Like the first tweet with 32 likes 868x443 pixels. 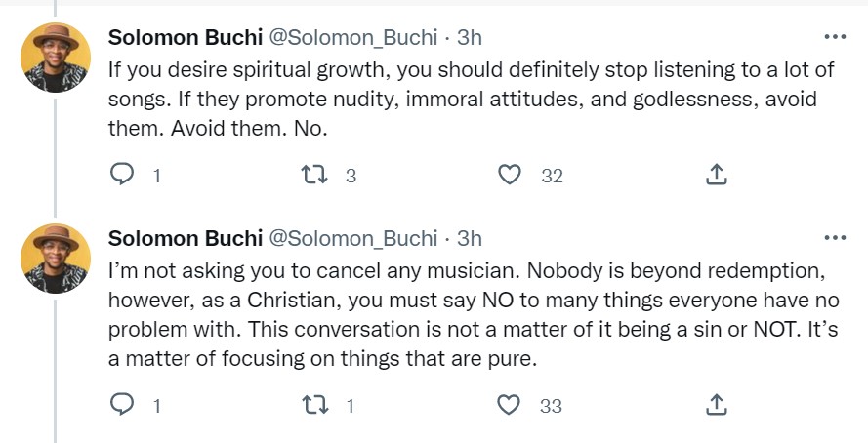click(510, 175)
